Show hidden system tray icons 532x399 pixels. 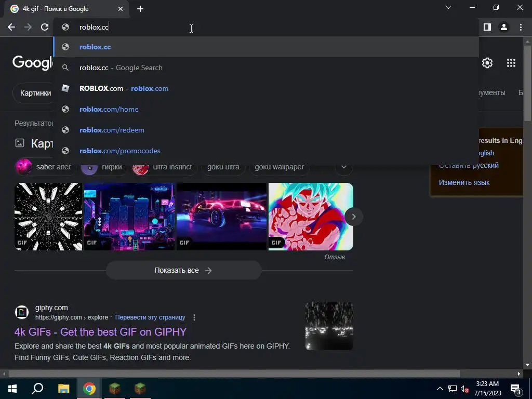(440, 389)
